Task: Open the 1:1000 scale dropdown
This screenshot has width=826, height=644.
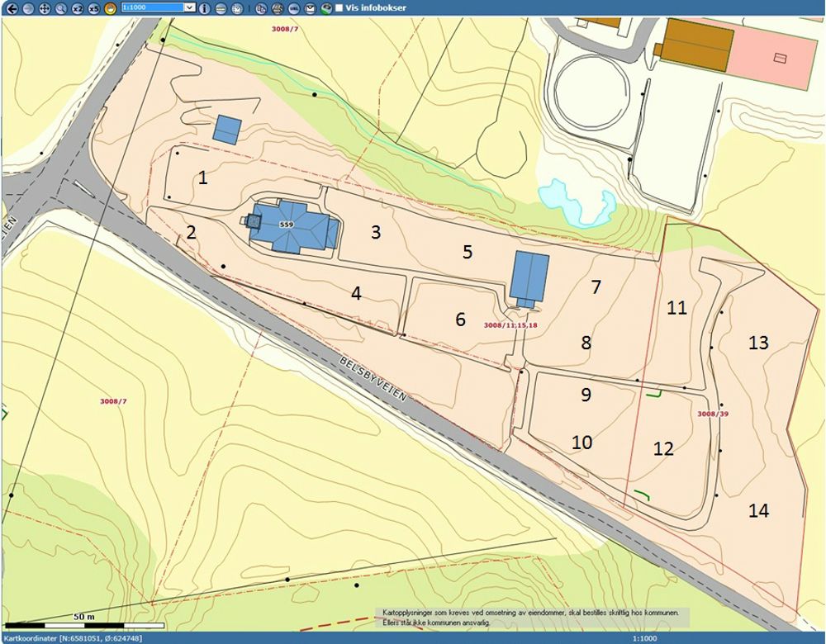Action: pyautogui.click(x=190, y=7)
